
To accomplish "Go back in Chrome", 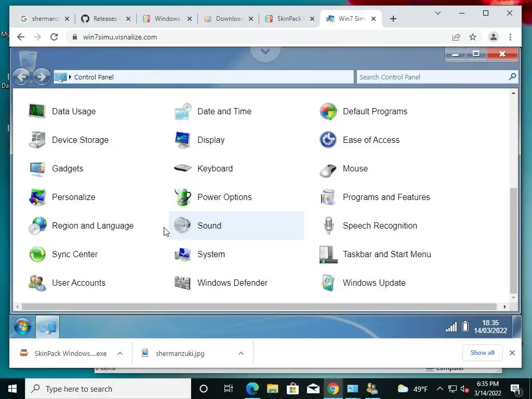I will click(21, 37).
